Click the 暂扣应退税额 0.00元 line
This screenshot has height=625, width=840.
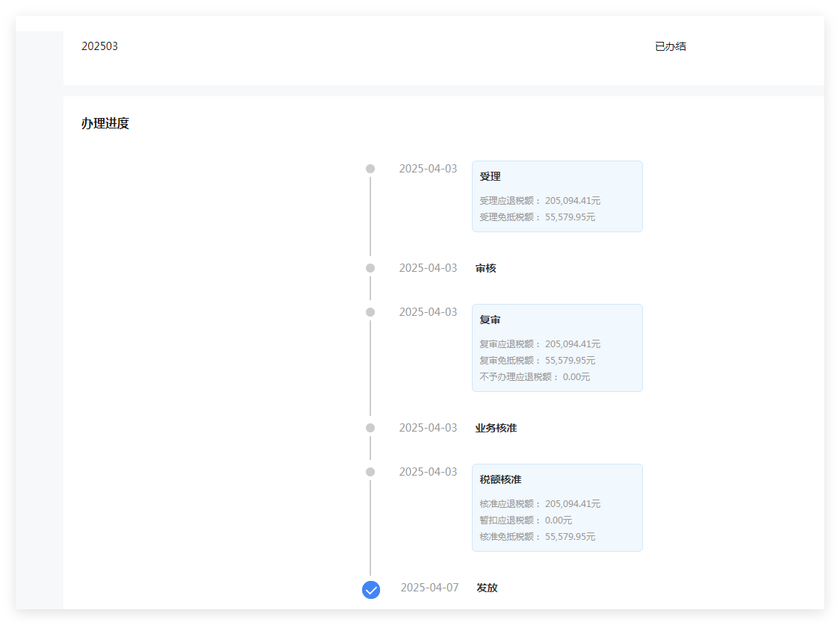[x=526, y=520]
